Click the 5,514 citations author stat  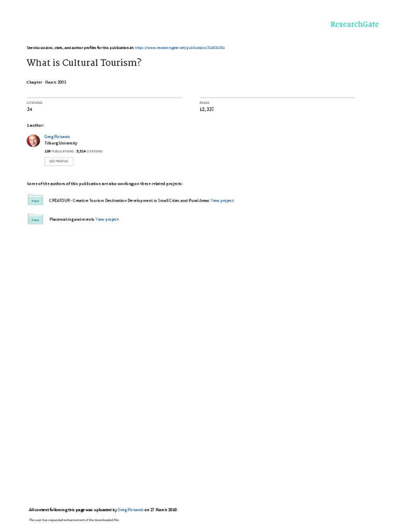click(x=89, y=151)
